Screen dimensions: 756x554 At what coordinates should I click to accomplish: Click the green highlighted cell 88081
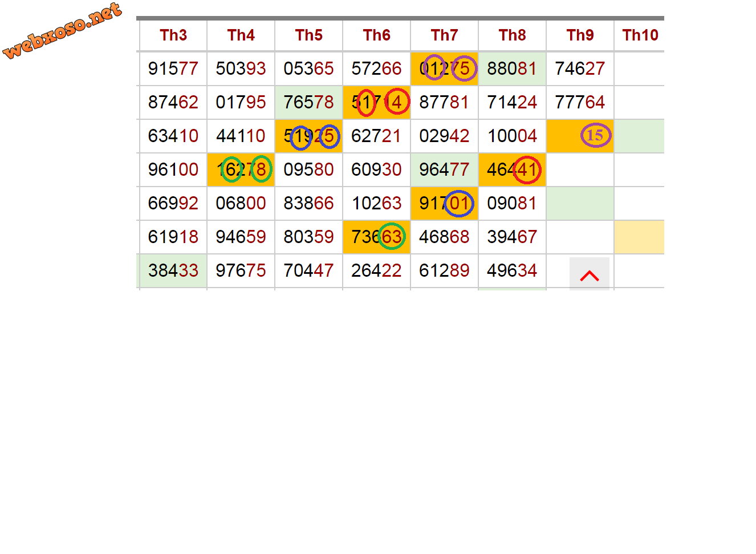[512, 68]
